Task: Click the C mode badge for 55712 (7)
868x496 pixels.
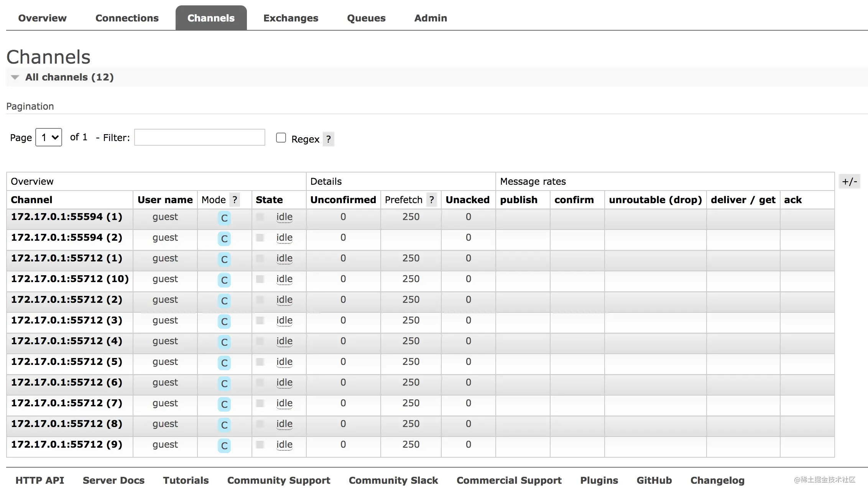Action: tap(224, 404)
